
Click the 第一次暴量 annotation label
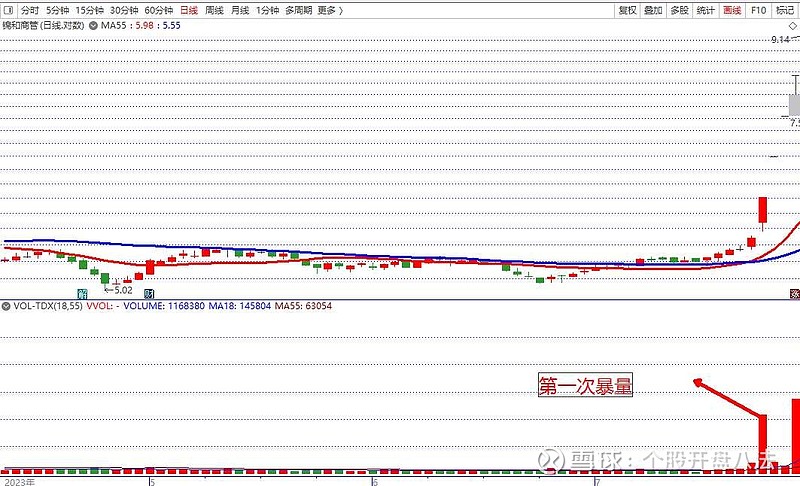585,385
